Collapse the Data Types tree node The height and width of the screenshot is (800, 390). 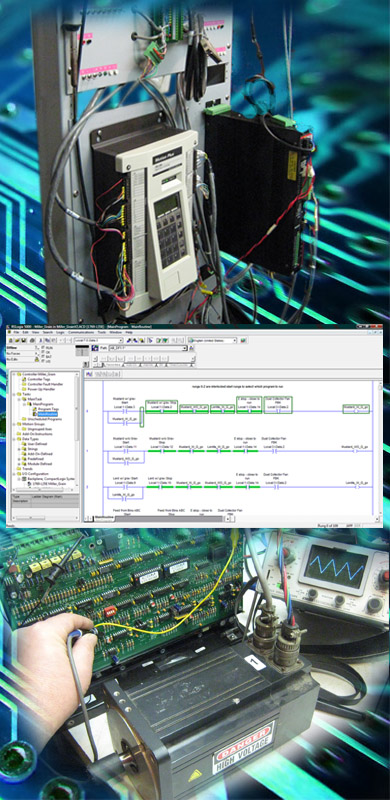(14, 439)
